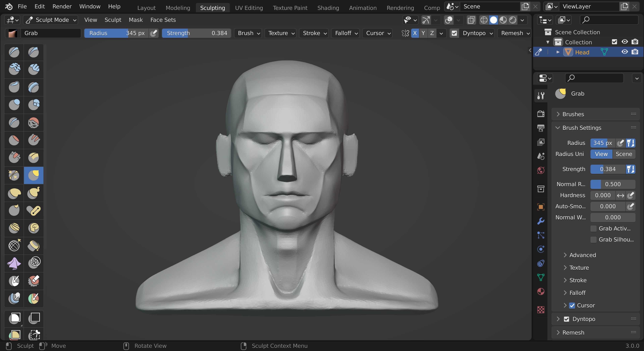Open the Modifiers properties tab wrench icon
Screen dimensions: 644x351
541,221
